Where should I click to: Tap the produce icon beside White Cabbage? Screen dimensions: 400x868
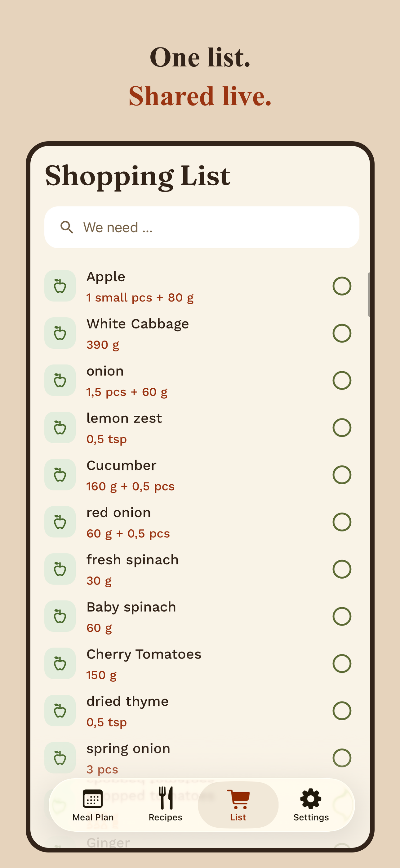click(60, 333)
